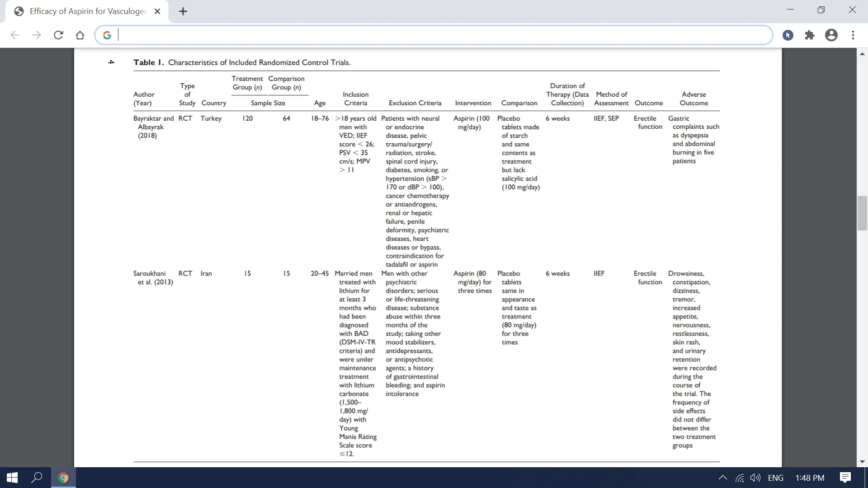Click the vertical scrollbar thumb

(x=863, y=213)
